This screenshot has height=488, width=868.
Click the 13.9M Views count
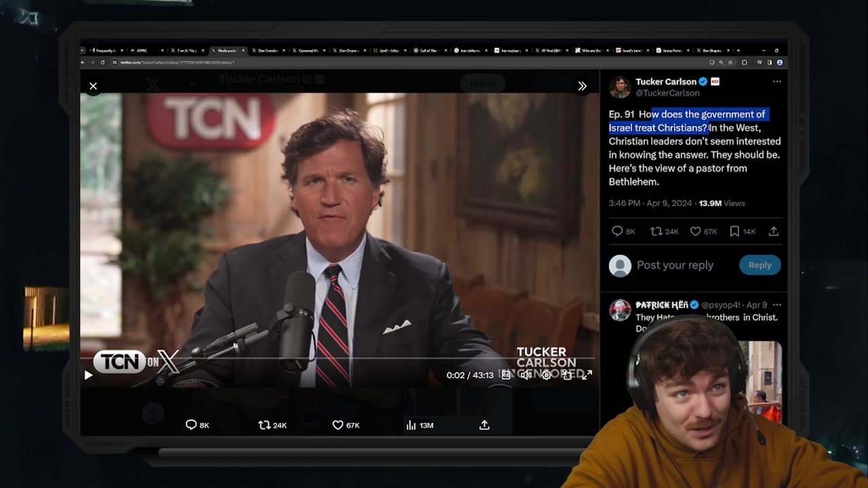[x=722, y=203]
